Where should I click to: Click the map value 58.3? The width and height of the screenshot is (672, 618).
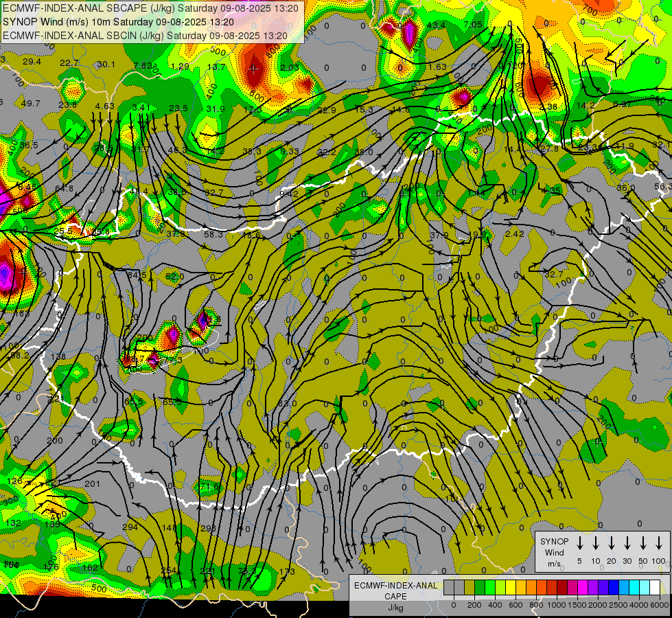point(213,234)
